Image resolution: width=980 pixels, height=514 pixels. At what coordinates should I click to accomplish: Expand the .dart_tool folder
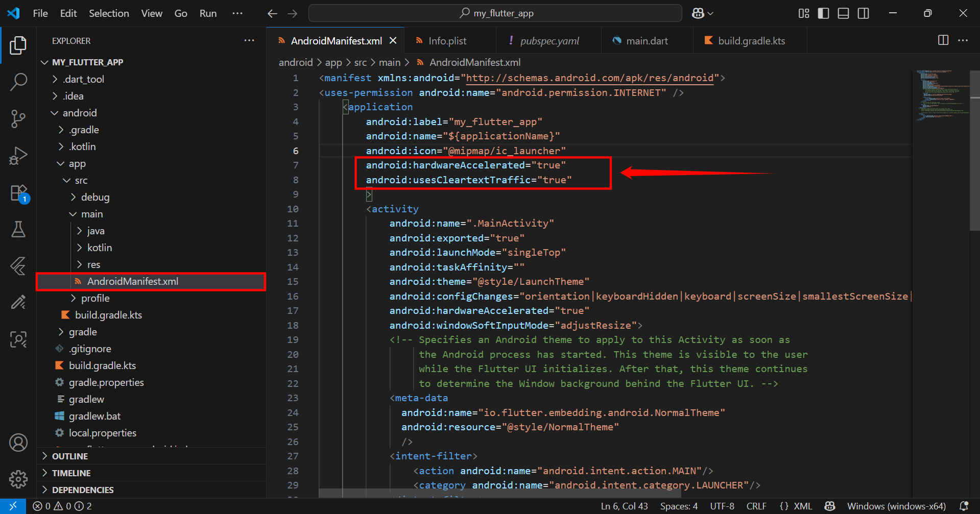[151, 79]
